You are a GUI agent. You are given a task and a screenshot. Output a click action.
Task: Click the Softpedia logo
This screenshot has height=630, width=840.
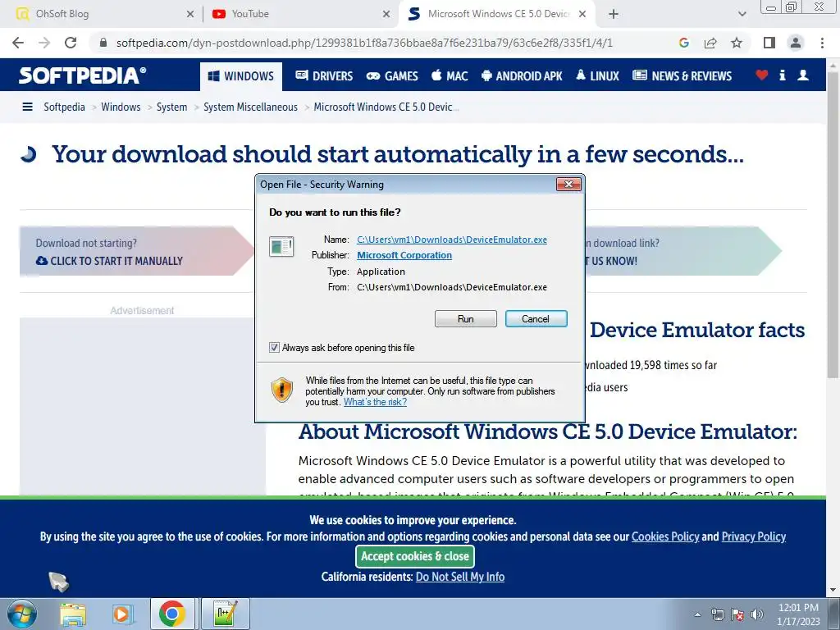coord(83,75)
